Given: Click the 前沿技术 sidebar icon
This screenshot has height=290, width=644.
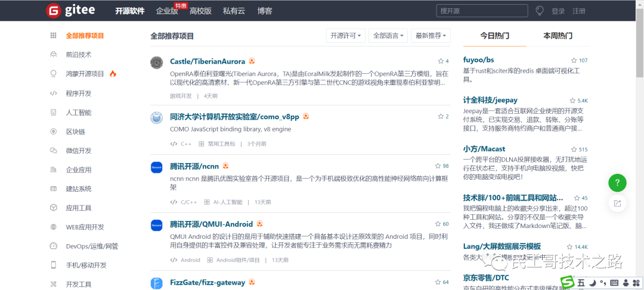Looking at the screenshot, I should point(54,55).
